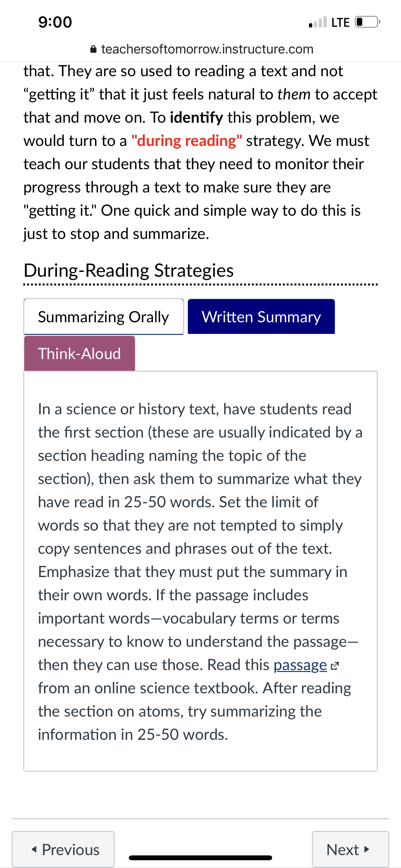Image resolution: width=401 pixels, height=868 pixels.
Task: Tap the bold word identify
Action: click(196, 117)
